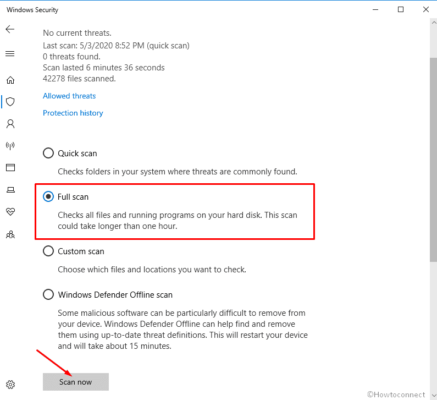Viewport: 437px width, 400px height.
Task: Click the vertical scrollbar thumb
Action: coord(433,160)
